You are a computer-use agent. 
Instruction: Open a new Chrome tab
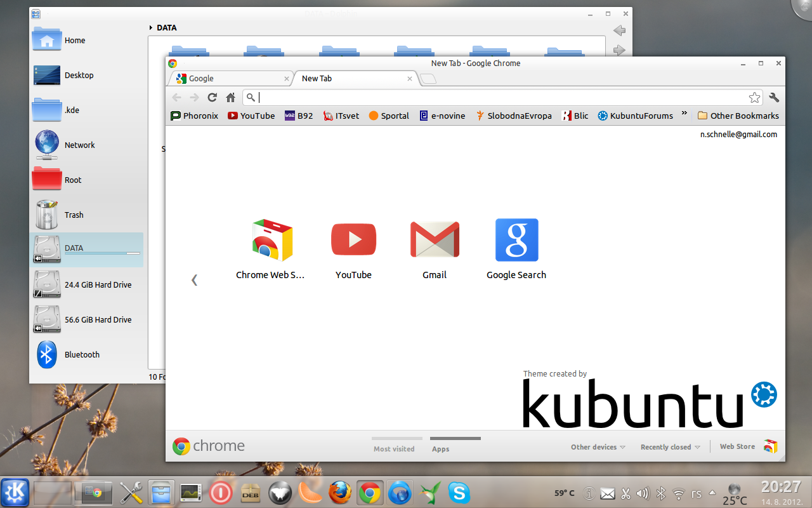tap(428, 79)
